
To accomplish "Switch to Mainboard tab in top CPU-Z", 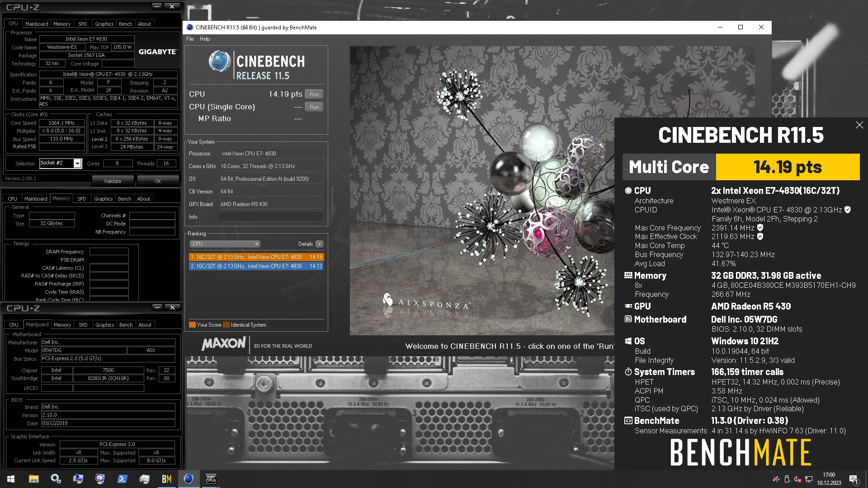I will tap(37, 24).
